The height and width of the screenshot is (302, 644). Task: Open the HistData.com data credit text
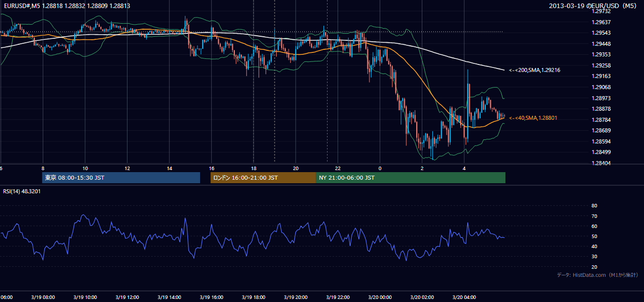(598, 275)
